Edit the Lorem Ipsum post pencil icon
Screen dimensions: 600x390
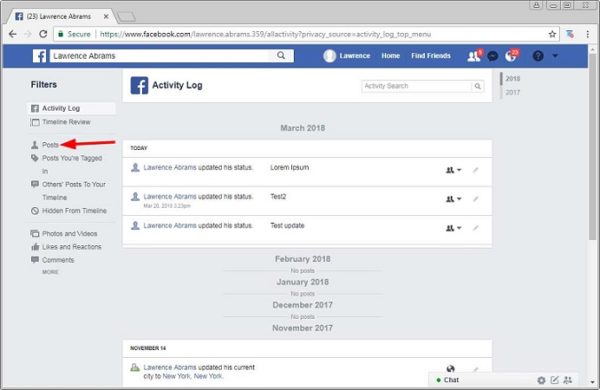pos(475,170)
